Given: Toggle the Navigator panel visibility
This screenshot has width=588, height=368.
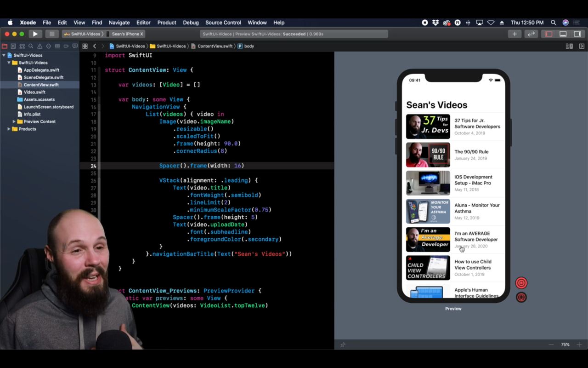Looking at the screenshot, I should (x=548, y=34).
